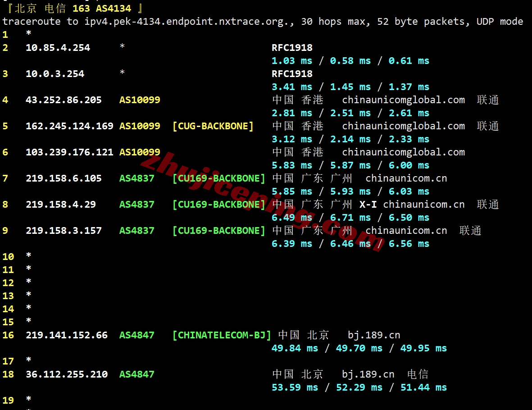Click AS4847 on hop 18

pyautogui.click(x=136, y=374)
